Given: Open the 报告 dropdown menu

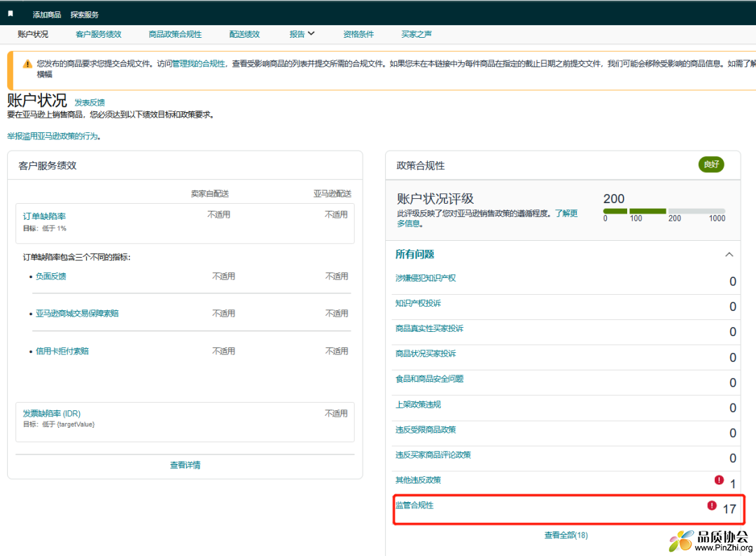Looking at the screenshot, I should (302, 34).
